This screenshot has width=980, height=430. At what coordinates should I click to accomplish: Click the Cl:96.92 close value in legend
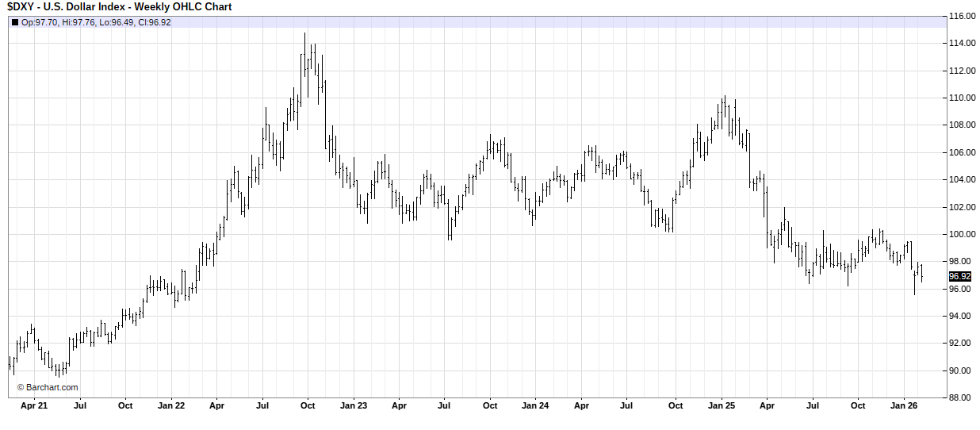pyautogui.click(x=155, y=22)
